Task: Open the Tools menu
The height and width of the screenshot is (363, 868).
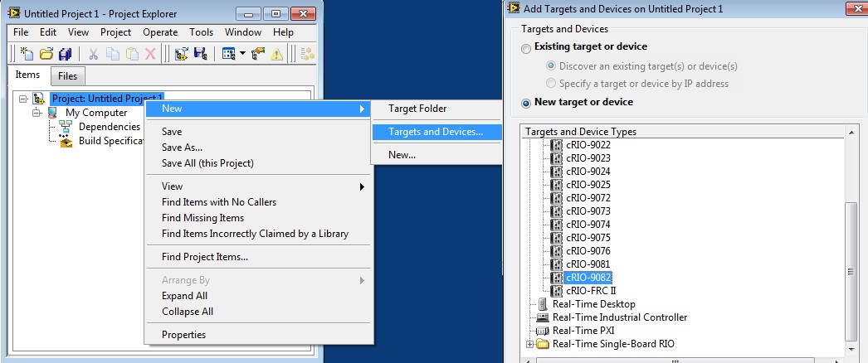Action: point(202,32)
